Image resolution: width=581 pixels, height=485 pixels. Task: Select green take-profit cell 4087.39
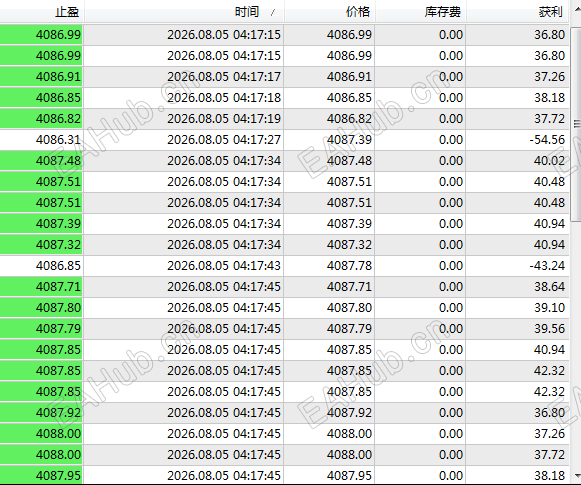coord(41,224)
